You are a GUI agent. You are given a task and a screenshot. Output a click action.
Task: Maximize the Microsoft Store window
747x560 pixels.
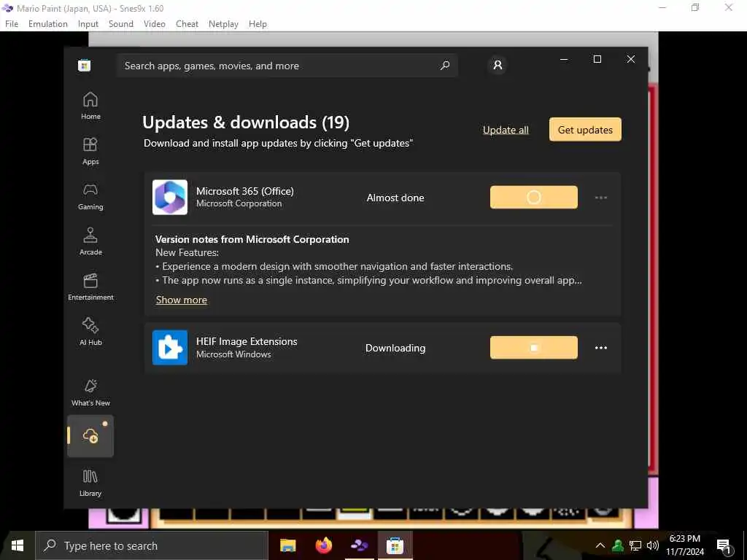[597, 59]
